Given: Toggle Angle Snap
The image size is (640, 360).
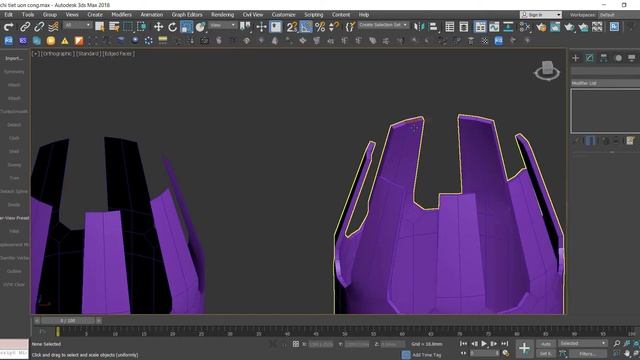Looking at the screenshot, I should (x=306, y=27).
